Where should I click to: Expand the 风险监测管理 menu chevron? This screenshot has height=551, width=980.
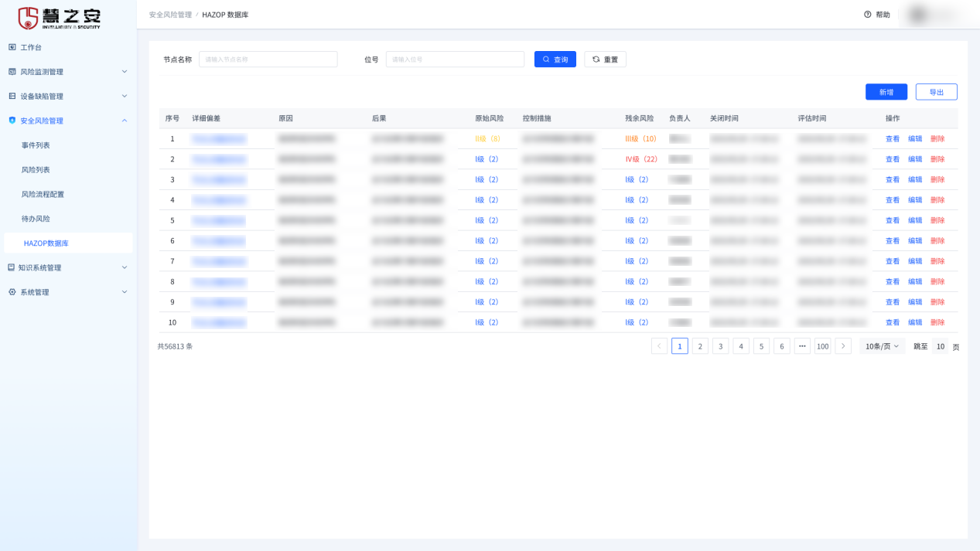click(125, 72)
